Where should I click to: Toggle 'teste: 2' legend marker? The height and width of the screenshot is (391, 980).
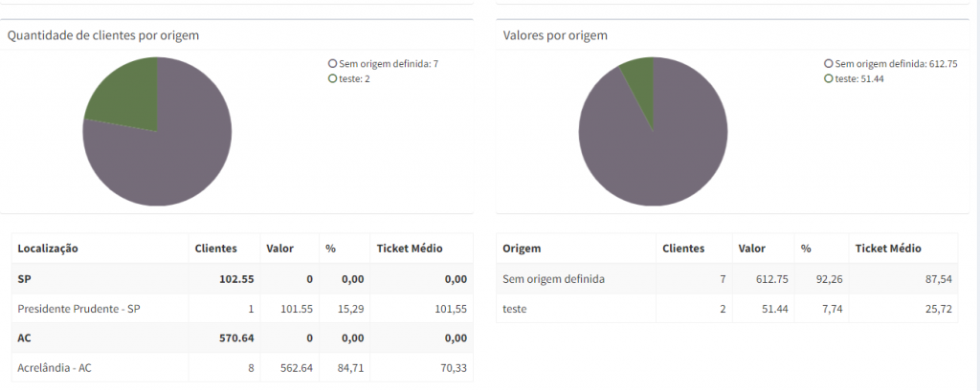pyautogui.click(x=332, y=78)
